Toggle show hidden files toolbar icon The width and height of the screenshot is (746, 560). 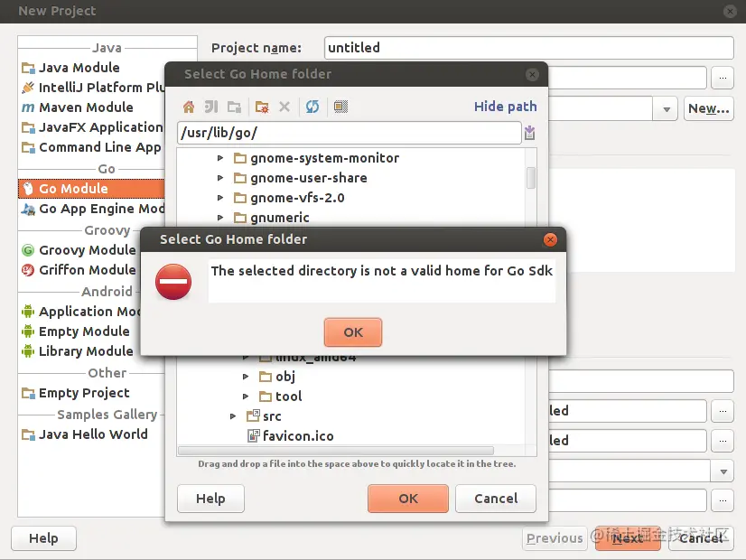(x=340, y=107)
